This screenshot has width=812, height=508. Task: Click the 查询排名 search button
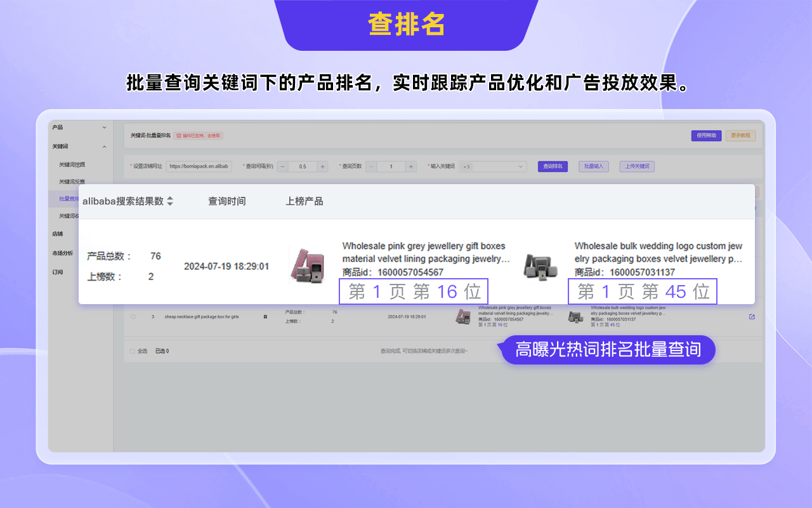553,166
